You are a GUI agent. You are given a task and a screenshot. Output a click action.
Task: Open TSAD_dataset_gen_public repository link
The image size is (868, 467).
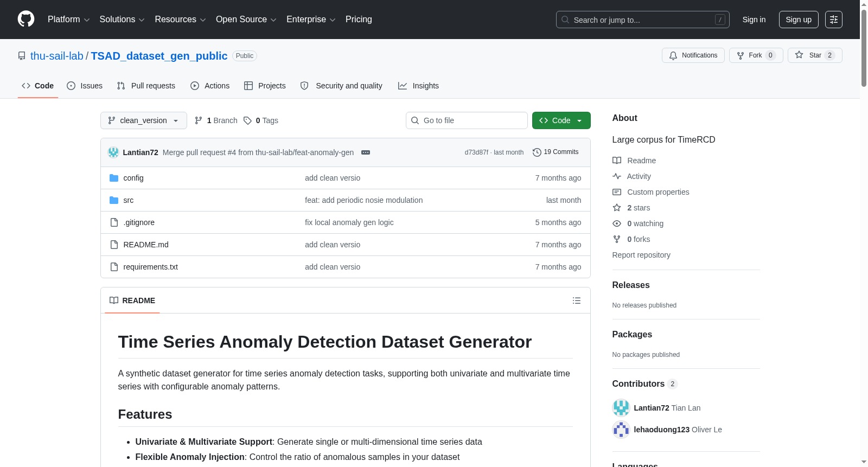[159, 56]
